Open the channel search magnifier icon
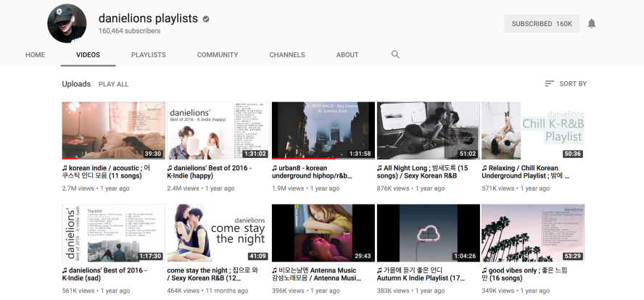Image resolution: width=644 pixels, height=300 pixels. [x=395, y=54]
